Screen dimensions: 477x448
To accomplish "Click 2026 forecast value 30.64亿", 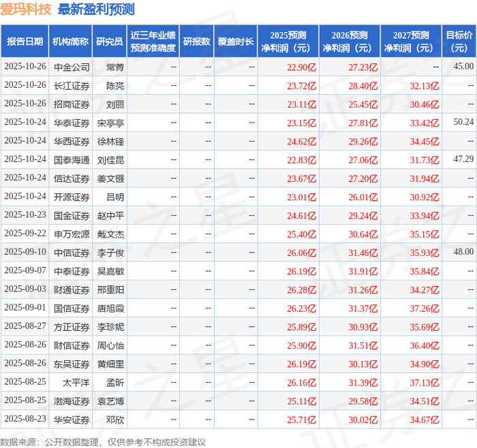I will click(363, 234).
